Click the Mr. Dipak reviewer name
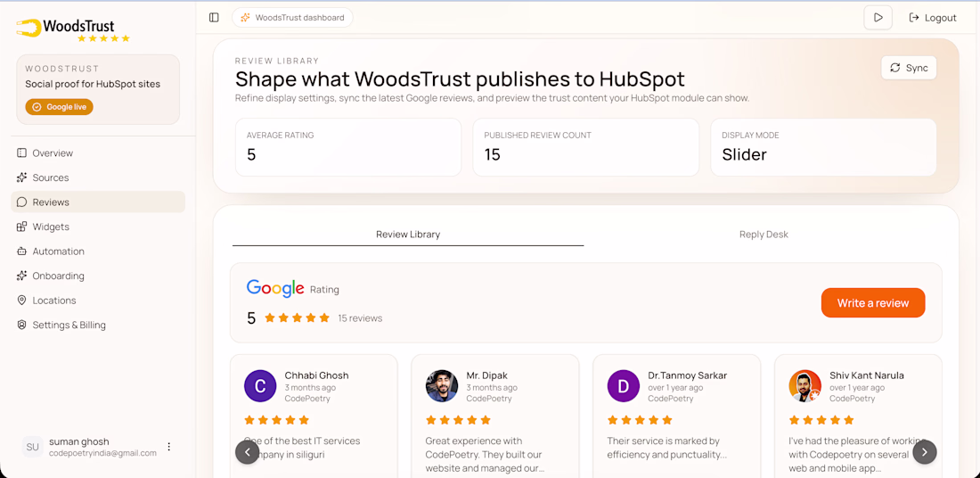 click(486, 375)
